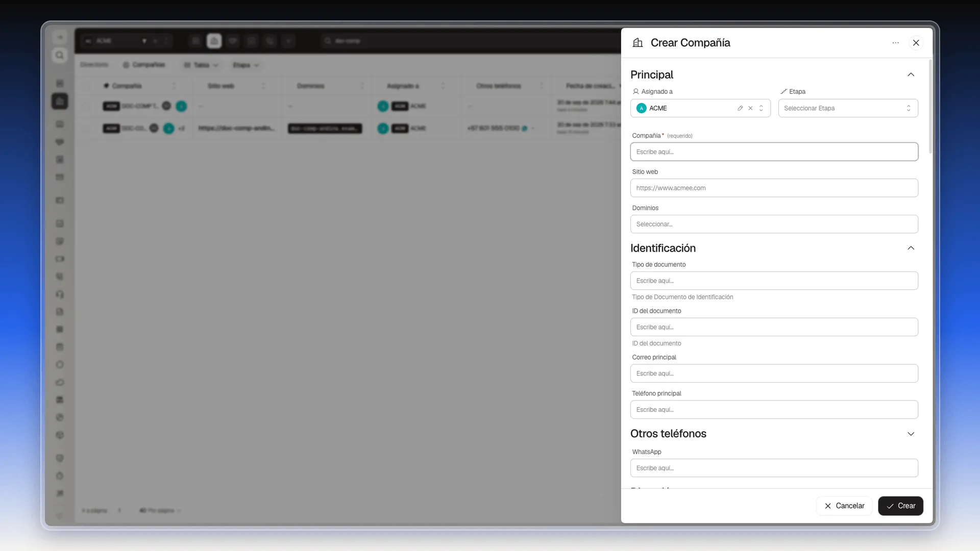This screenshot has height=551, width=980.
Task: Collapse the Principal section
Action: 911,74
